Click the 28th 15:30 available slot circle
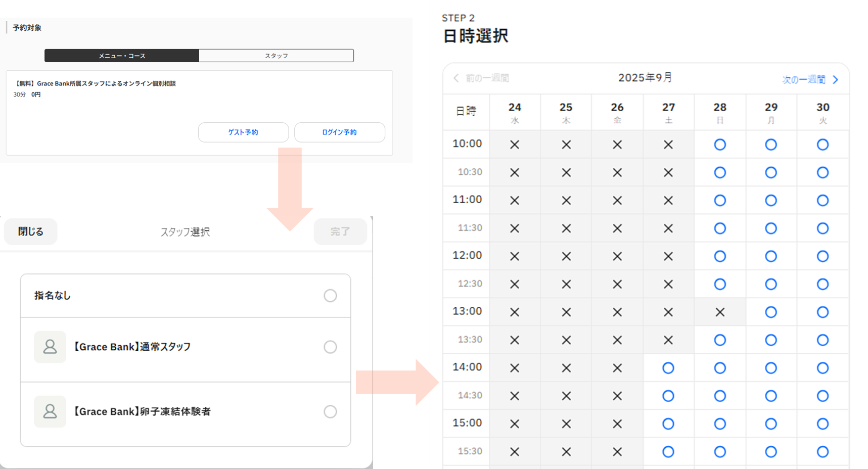The height and width of the screenshot is (469, 868). (x=720, y=452)
